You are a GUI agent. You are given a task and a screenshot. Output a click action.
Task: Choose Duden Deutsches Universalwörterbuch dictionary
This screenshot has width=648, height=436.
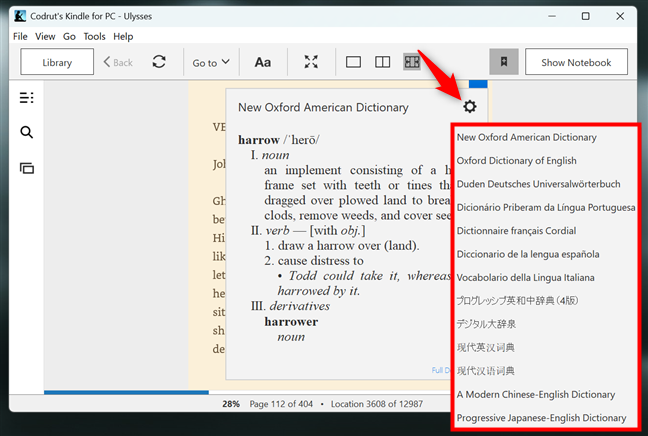pos(538,184)
